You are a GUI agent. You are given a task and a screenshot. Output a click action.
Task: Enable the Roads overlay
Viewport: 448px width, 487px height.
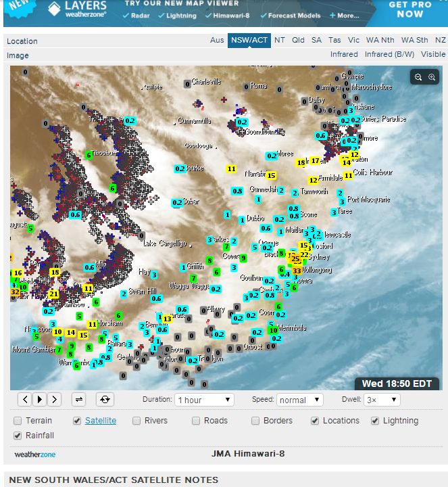196,421
